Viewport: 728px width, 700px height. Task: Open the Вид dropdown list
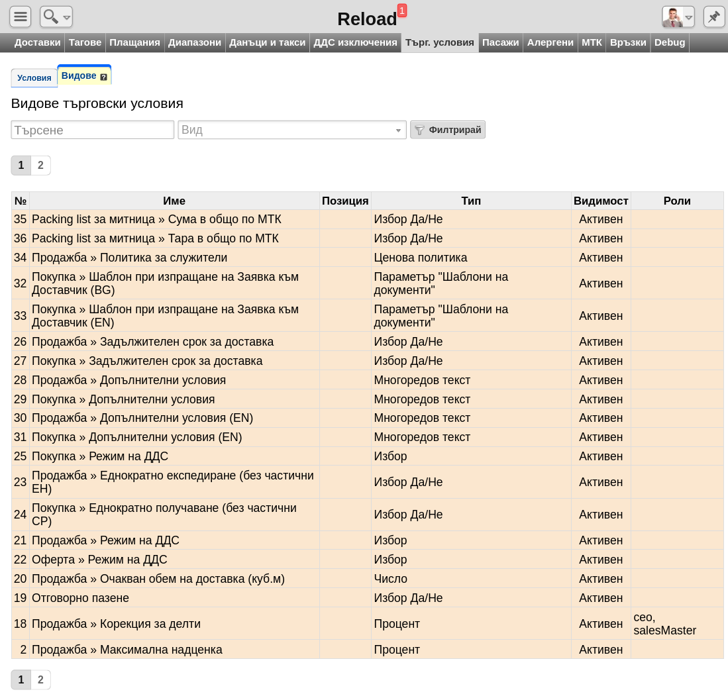(x=292, y=130)
